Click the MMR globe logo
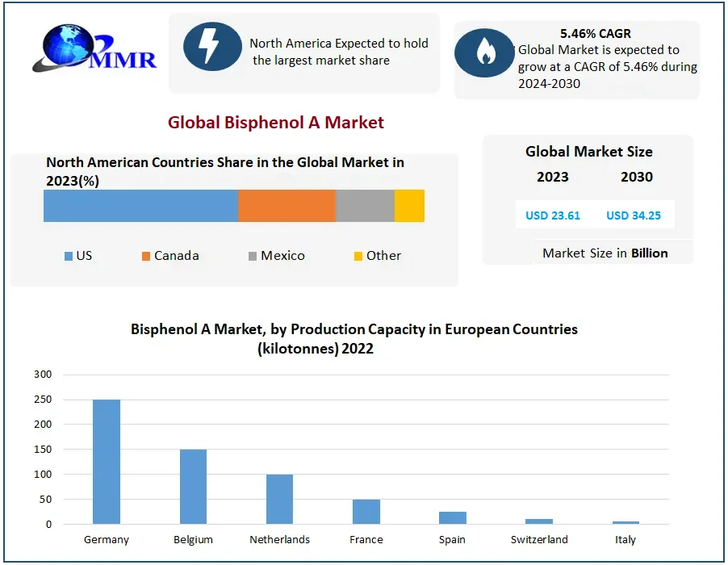The image size is (728, 565). click(x=93, y=50)
